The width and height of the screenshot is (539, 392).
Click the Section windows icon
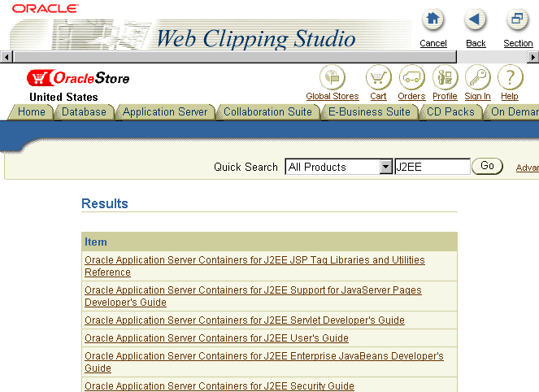[x=517, y=20]
